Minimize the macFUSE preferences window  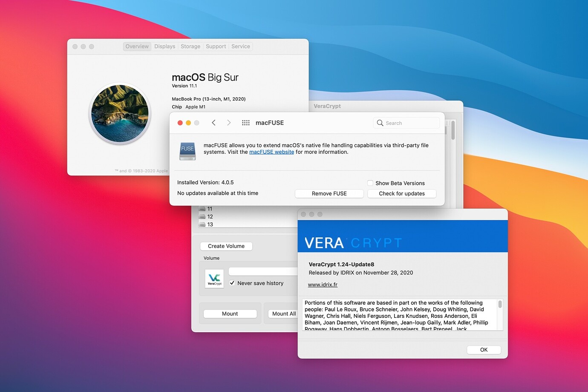click(x=188, y=123)
